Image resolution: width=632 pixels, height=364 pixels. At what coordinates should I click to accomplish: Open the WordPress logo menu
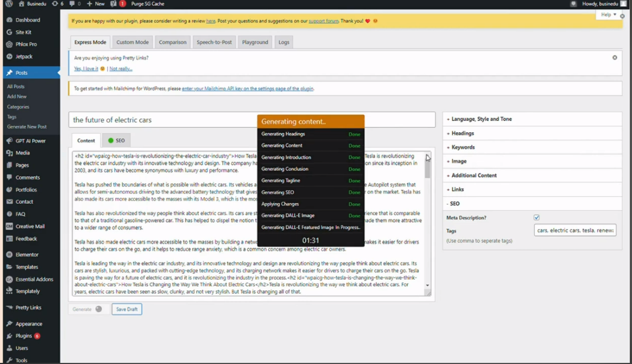[9, 4]
